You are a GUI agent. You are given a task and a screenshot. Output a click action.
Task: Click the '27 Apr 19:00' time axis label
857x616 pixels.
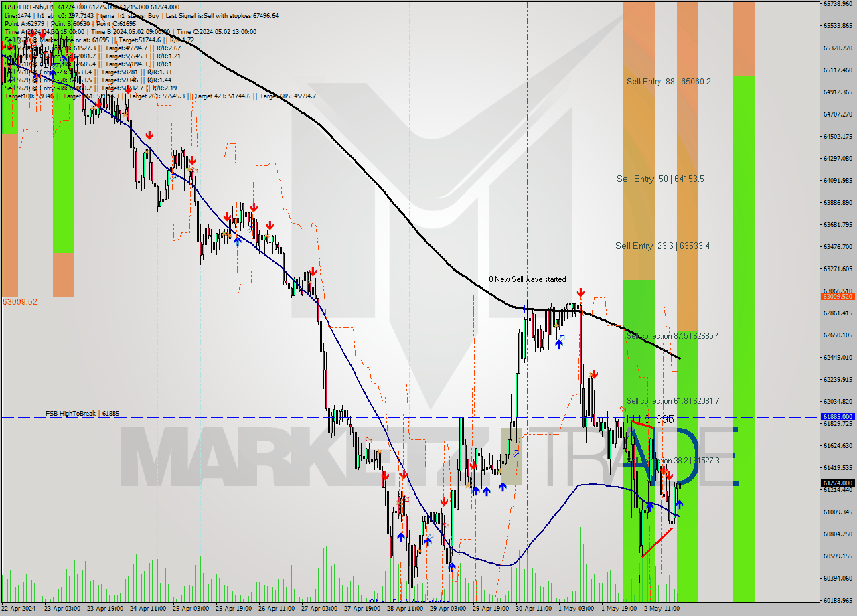362,609
